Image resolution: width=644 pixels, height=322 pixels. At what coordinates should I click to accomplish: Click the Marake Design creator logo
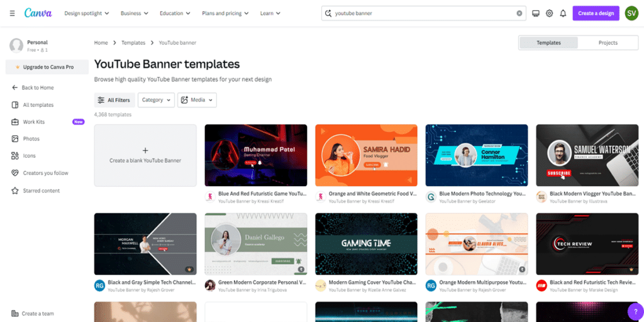[x=541, y=286]
